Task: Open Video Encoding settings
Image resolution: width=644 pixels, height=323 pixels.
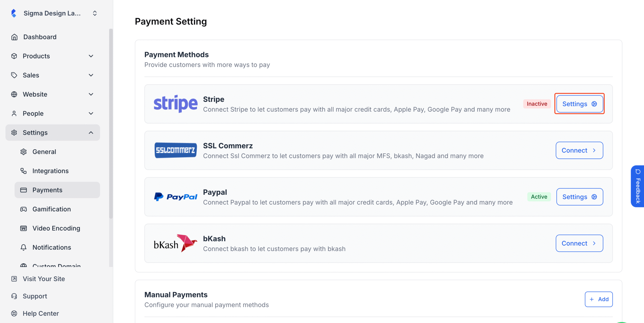Action: pyautogui.click(x=56, y=228)
